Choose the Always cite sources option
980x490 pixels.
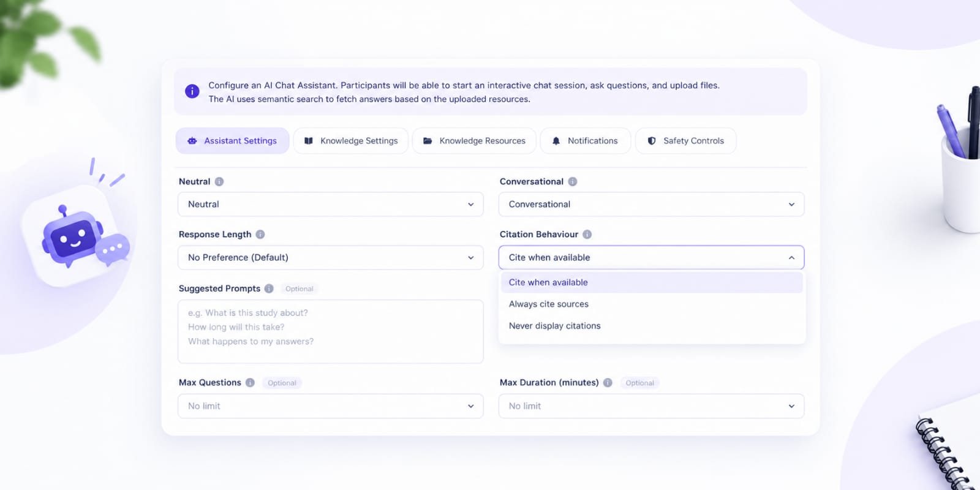tap(652, 304)
